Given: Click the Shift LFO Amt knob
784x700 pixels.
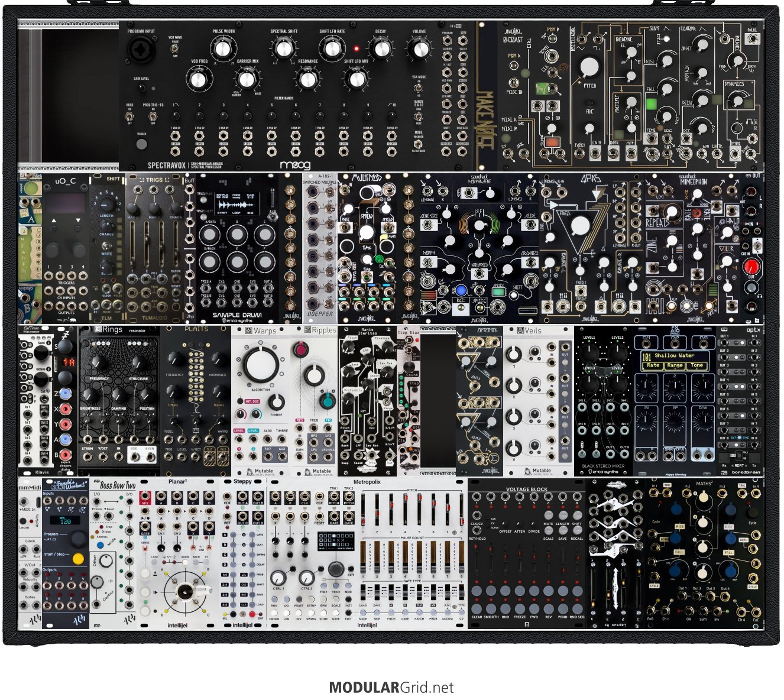Looking at the screenshot, I should [356, 78].
